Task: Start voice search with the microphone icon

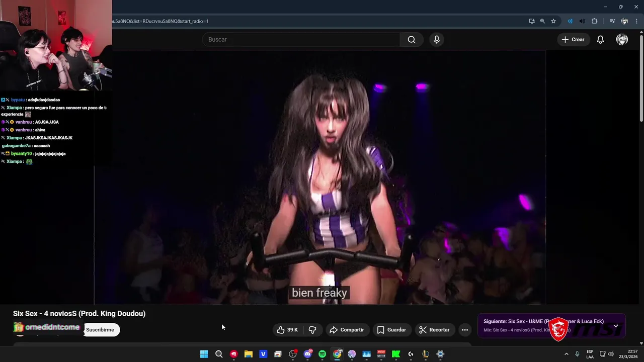Action: (x=437, y=40)
